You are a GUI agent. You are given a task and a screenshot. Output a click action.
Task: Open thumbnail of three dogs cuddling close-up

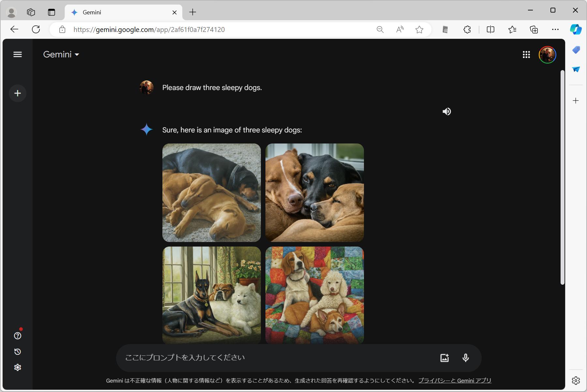(315, 193)
